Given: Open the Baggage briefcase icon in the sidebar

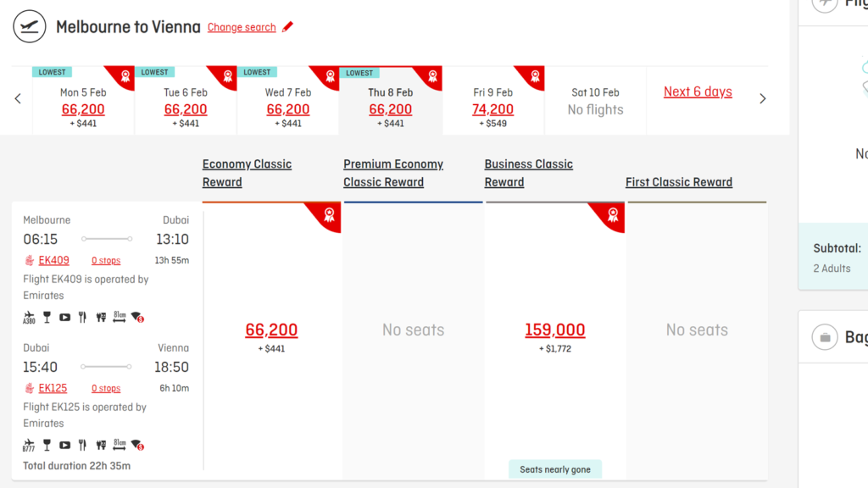Looking at the screenshot, I should 825,337.
